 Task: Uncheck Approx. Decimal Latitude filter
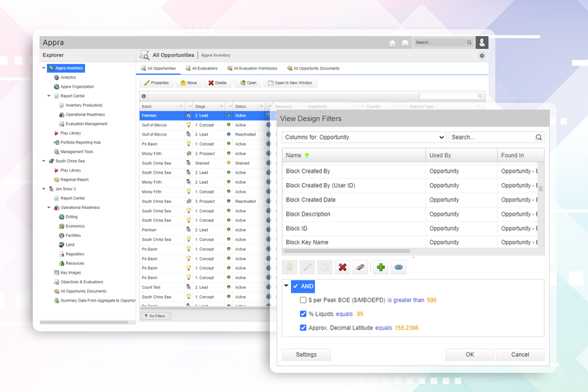(x=303, y=328)
